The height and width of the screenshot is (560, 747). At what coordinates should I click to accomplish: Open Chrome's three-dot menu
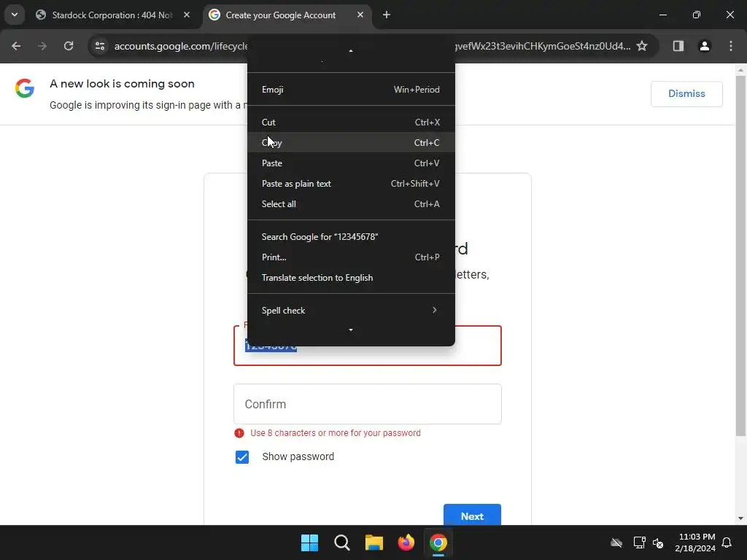coord(730,46)
